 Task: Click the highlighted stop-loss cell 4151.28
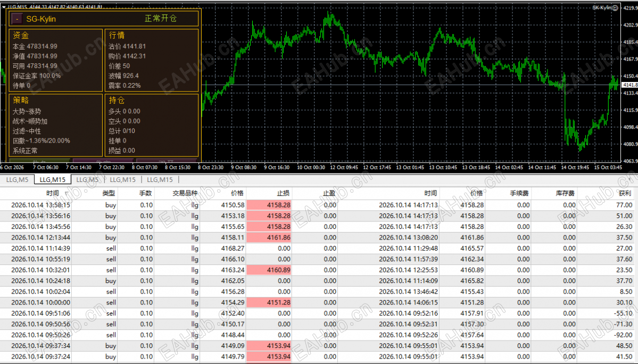pyautogui.click(x=269, y=303)
